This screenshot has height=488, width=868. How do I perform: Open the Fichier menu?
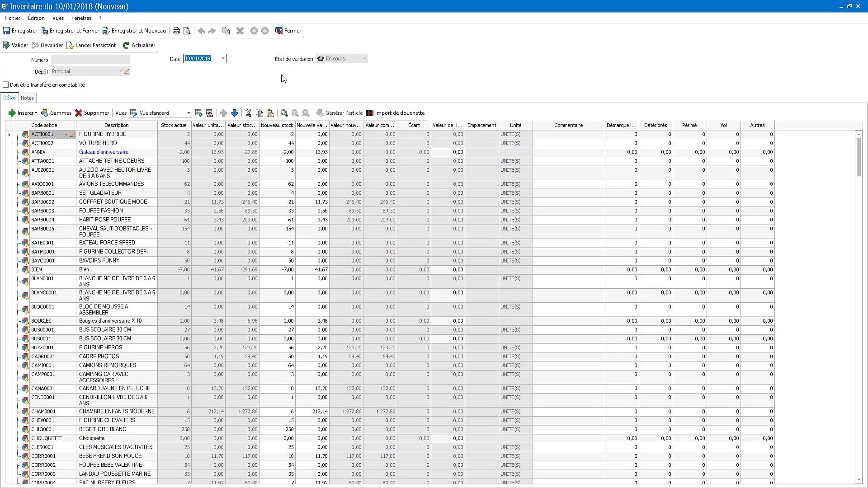coord(12,18)
